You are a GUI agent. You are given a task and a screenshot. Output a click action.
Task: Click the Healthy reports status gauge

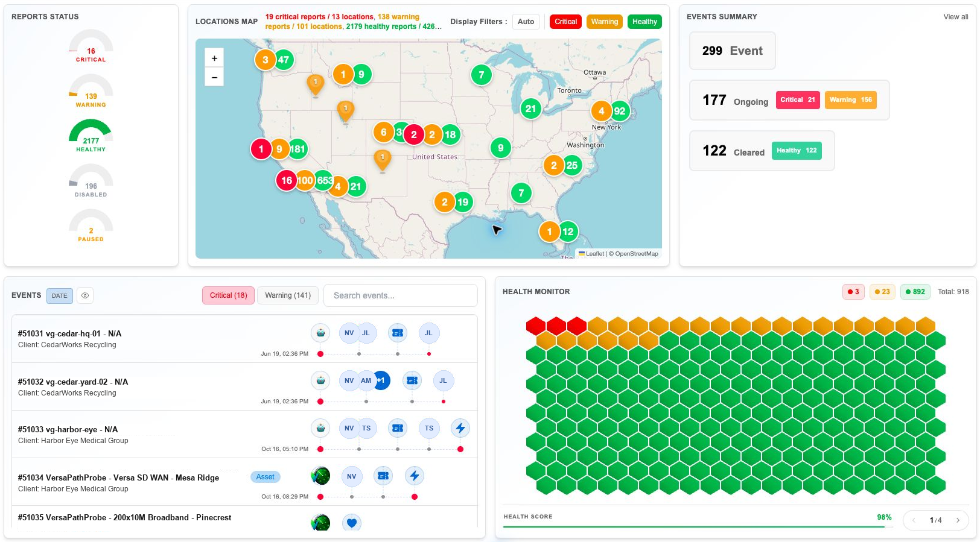pyautogui.click(x=91, y=135)
